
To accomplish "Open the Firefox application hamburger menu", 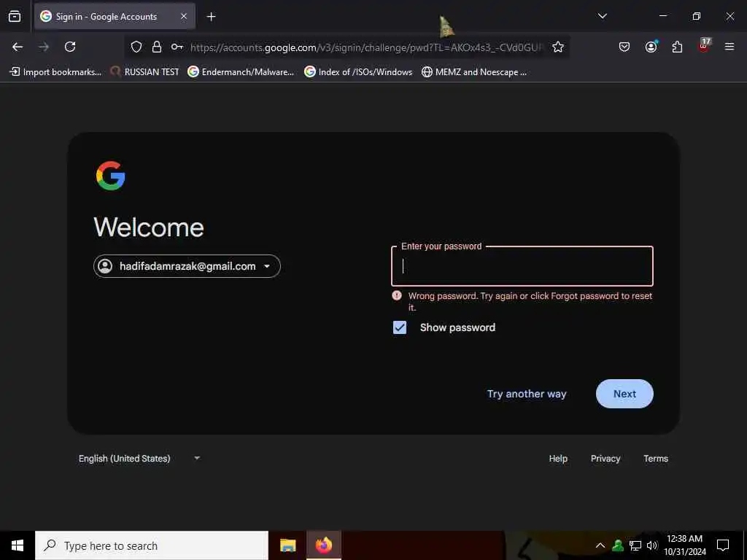I will point(729,47).
